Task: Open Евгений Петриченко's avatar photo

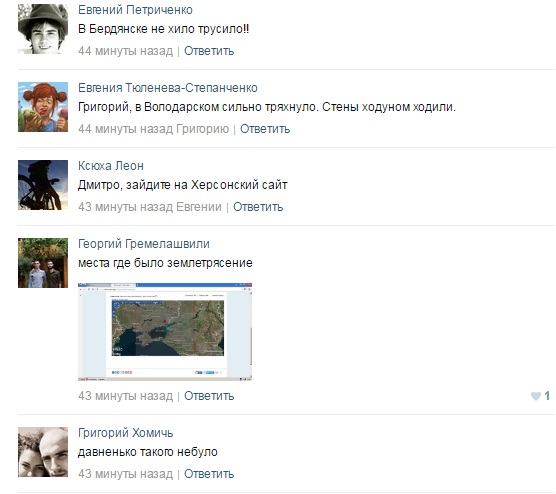Action: click(43, 29)
